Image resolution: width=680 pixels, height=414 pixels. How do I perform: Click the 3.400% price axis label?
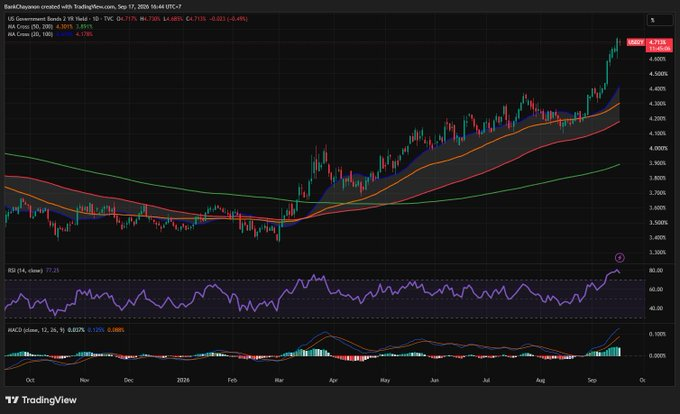tap(658, 238)
